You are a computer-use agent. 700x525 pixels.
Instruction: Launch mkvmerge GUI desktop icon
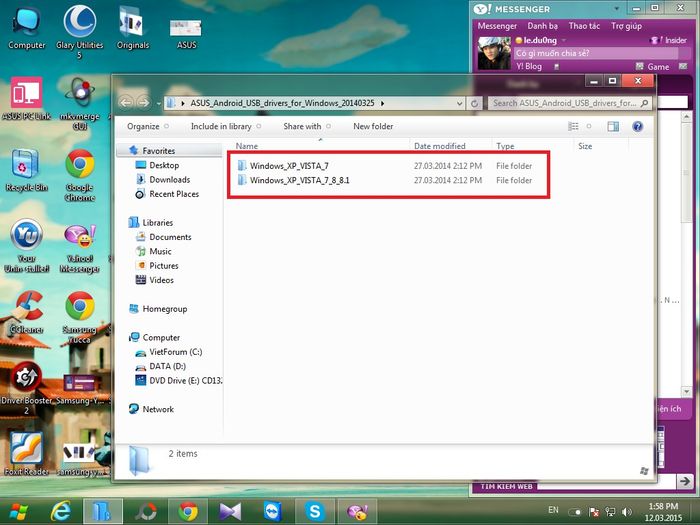79,104
